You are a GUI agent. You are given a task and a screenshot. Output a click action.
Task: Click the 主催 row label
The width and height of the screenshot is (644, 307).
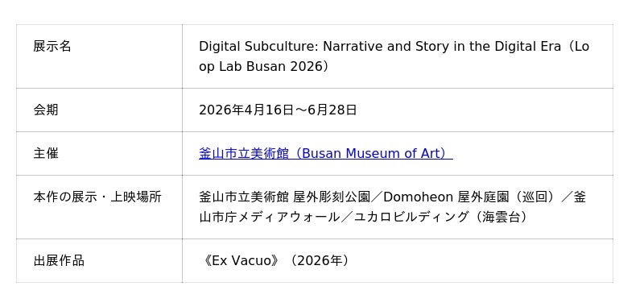pyautogui.click(x=46, y=153)
